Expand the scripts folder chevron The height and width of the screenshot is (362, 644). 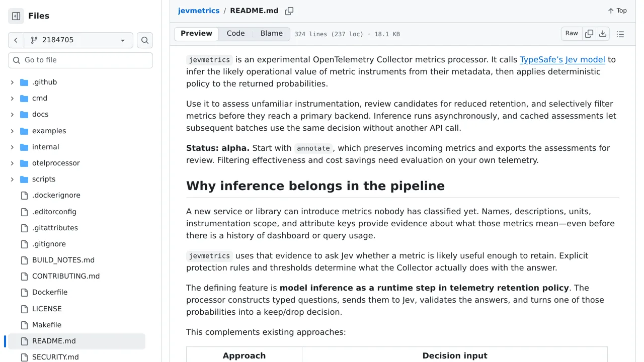click(x=12, y=179)
